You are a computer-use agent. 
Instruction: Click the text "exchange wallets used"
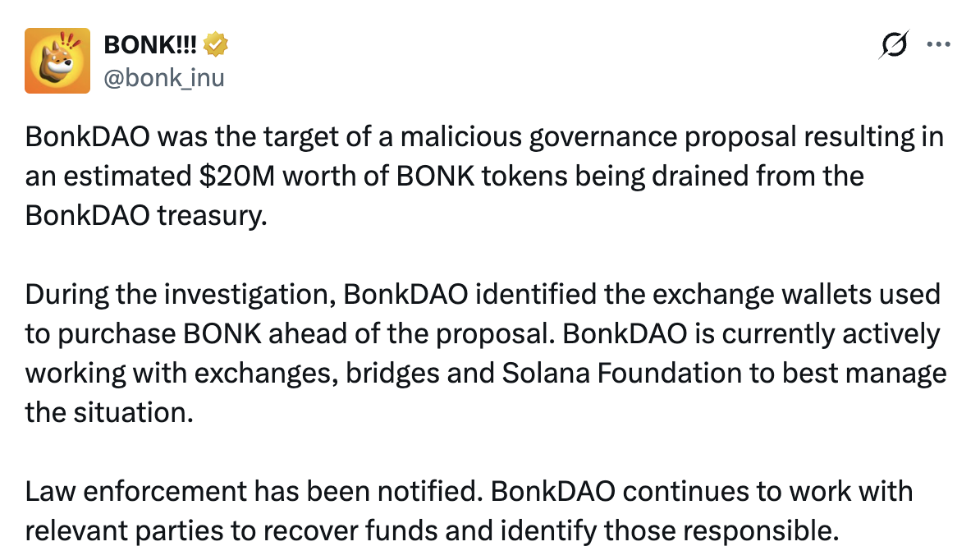(796, 295)
